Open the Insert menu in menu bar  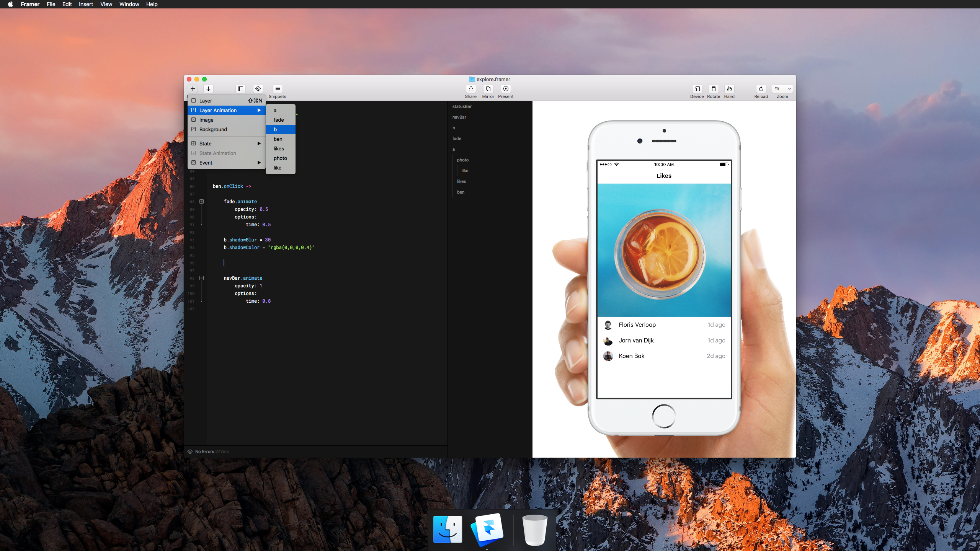click(x=86, y=4)
